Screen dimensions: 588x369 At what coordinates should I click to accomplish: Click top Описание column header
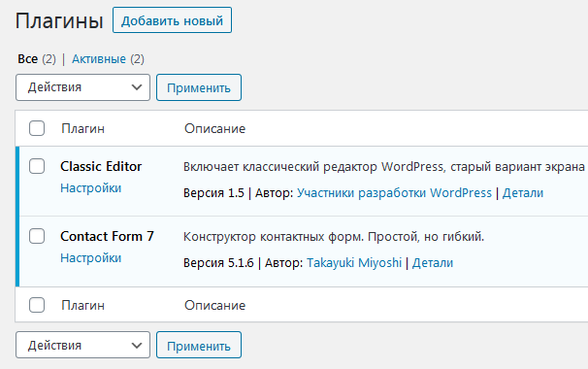pyautogui.click(x=214, y=129)
